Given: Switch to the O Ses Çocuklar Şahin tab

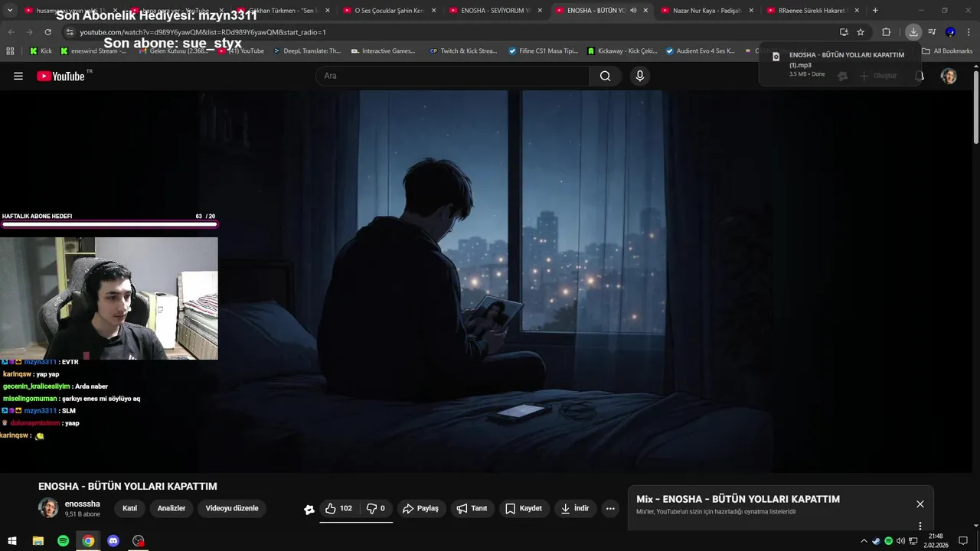Looking at the screenshot, I should pos(388,11).
